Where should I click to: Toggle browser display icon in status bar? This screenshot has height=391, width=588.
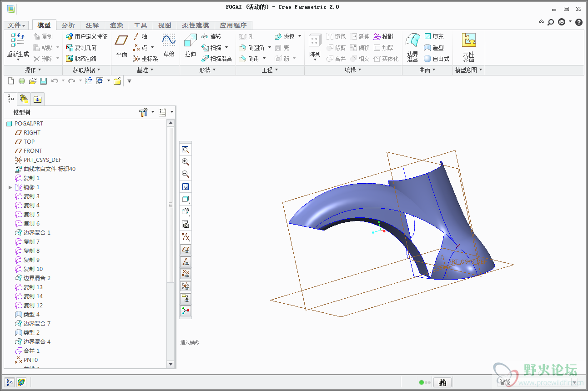21,382
